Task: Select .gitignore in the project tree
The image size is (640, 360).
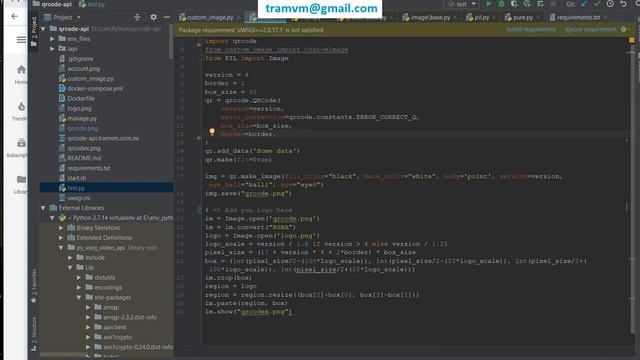Action: pyautogui.click(x=76, y=59)
